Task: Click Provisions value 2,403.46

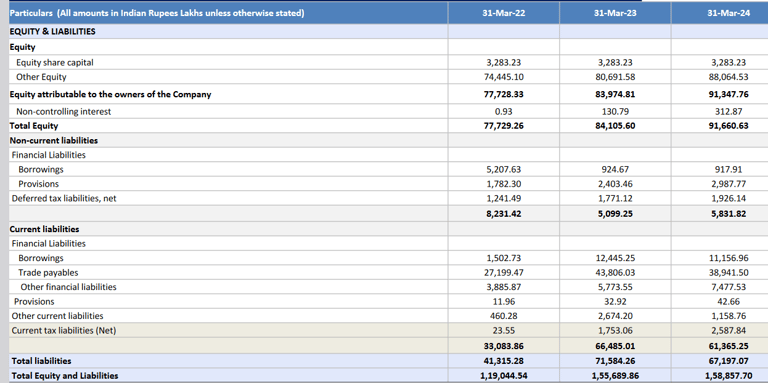Action: (x=615, y=184)
